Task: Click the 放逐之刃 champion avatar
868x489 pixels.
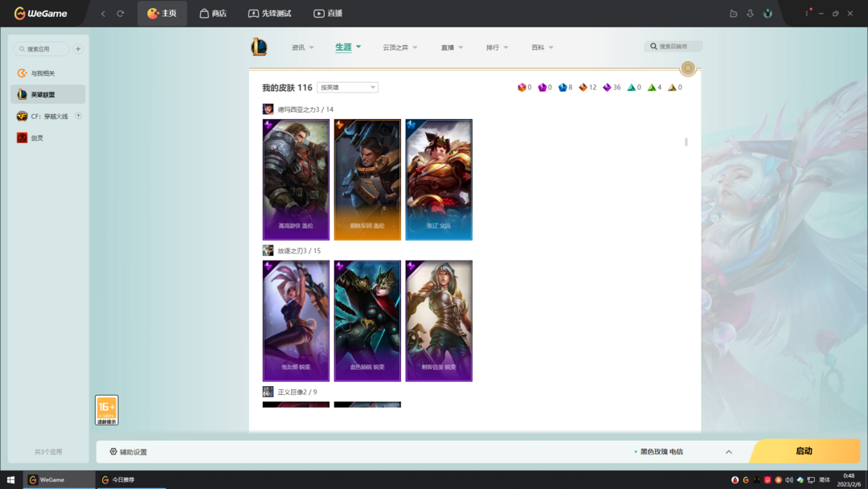Action: (268, 250)
